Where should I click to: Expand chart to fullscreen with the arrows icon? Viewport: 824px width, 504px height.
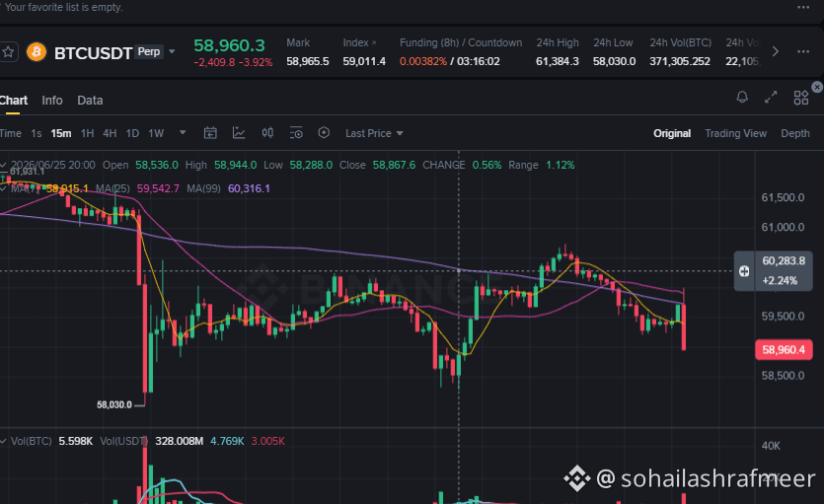click(x=771, y=97)
